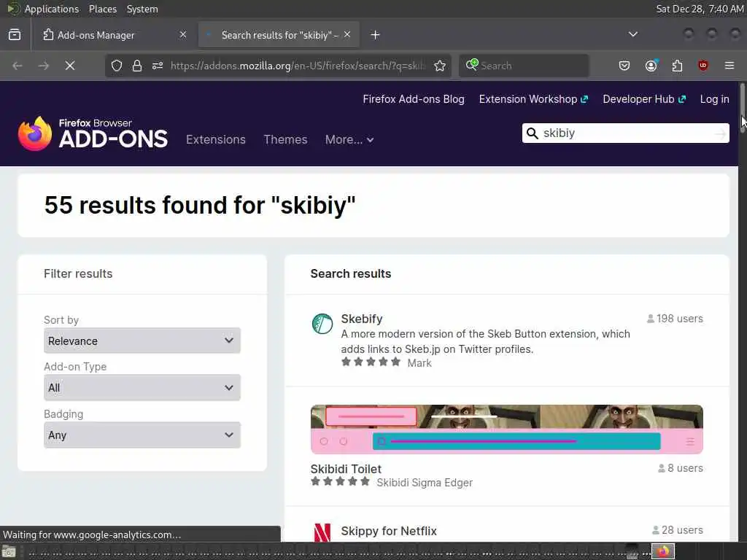Click the Skibidi Toilet star rating
Viewport: 747px width, 560px height.
point(340,482)
